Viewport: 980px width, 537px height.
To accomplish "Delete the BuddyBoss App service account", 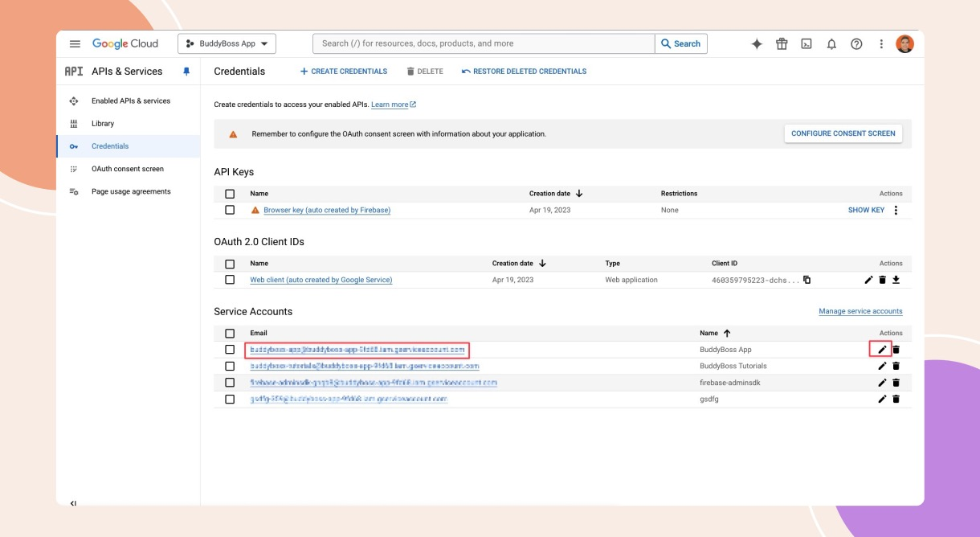I will click(896, 350).
